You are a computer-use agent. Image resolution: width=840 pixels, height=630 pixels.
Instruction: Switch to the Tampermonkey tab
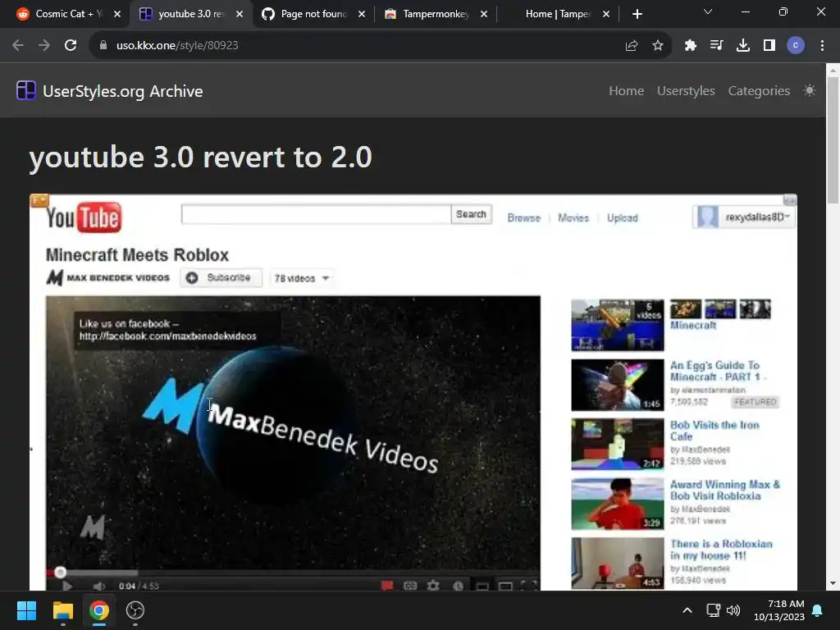(435, 14)
